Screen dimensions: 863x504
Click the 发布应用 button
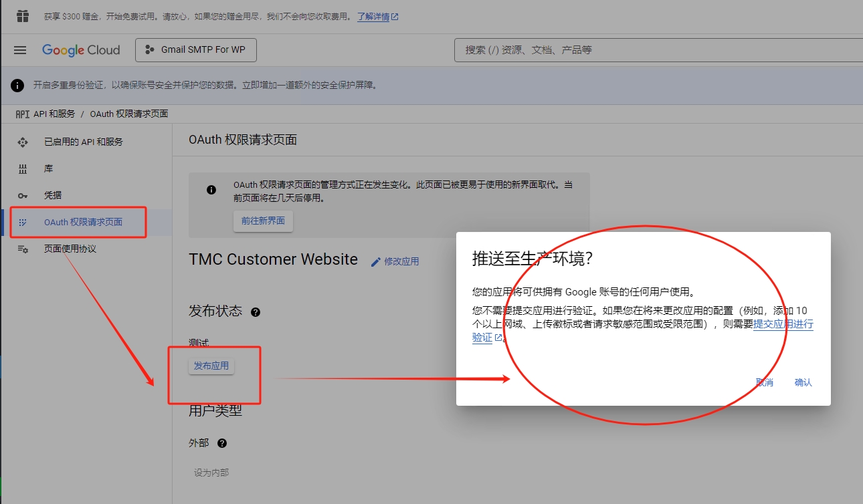point(211,366)
